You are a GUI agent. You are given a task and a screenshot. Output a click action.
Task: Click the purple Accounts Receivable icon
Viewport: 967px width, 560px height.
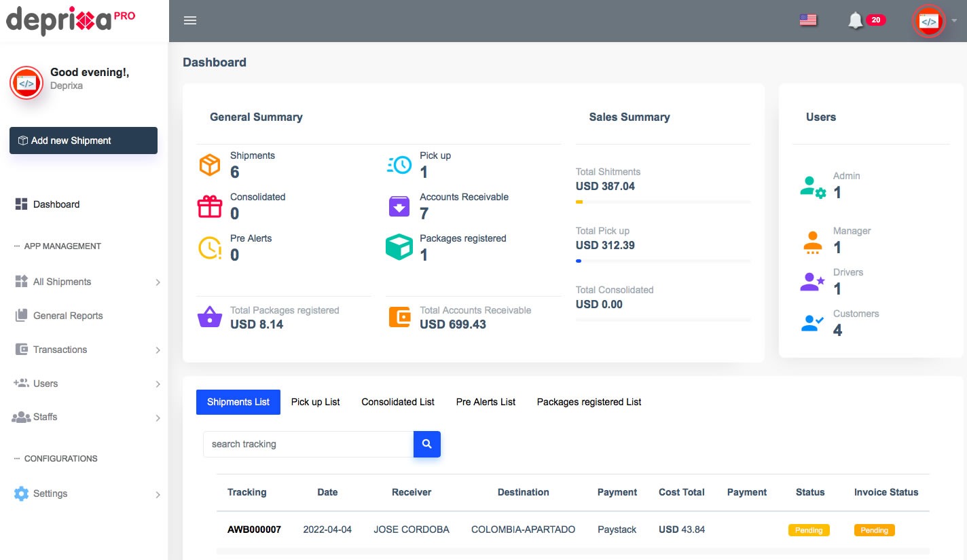tap(399, 206)
